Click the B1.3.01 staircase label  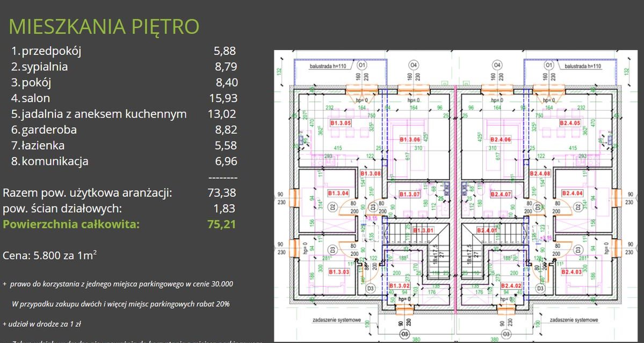[x=423, y=231]
